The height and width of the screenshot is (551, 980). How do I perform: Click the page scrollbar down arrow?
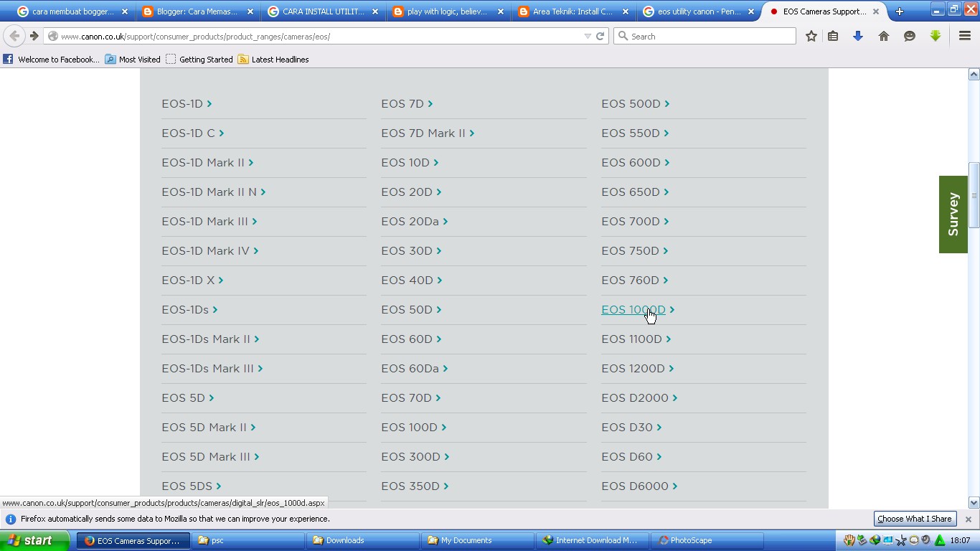click(974, 503)
